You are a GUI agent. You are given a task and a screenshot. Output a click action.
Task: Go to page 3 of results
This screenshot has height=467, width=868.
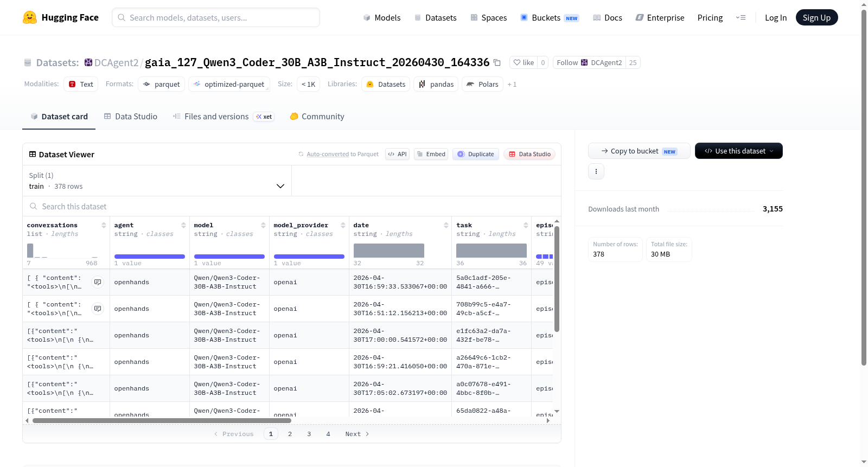[x=309, y=434]
